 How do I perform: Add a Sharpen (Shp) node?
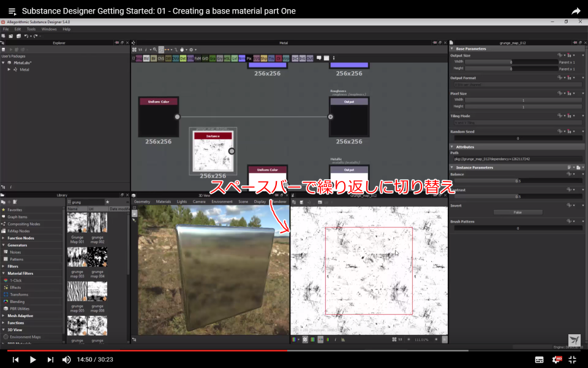264,59
